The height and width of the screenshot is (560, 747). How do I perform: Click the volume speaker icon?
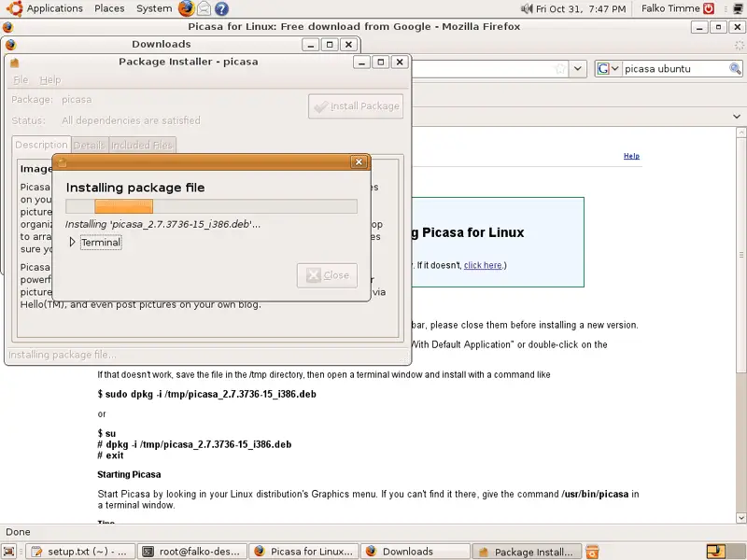point(527,8)
